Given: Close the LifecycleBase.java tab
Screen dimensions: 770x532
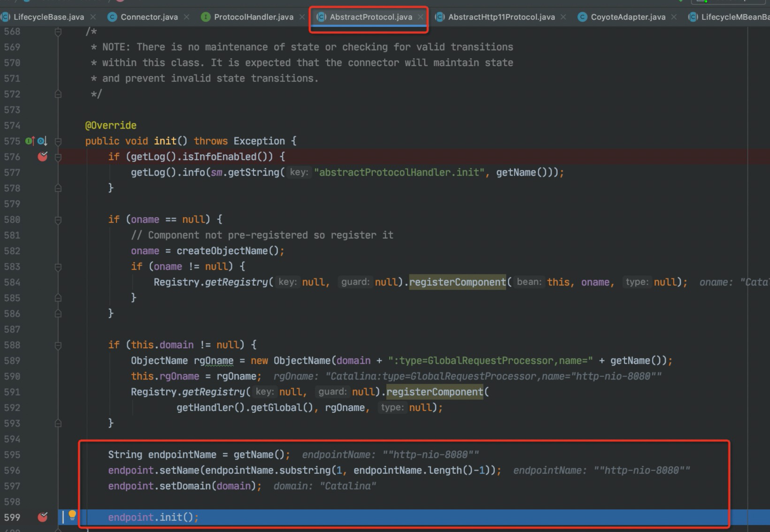Looking at the screenshot, I should 93,17.
